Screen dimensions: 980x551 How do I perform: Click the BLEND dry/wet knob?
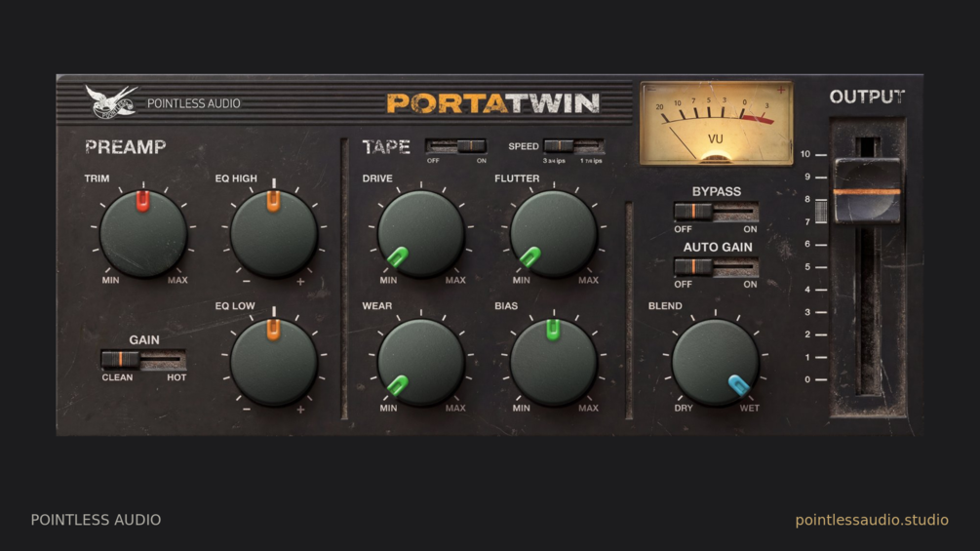pos(715,363)
